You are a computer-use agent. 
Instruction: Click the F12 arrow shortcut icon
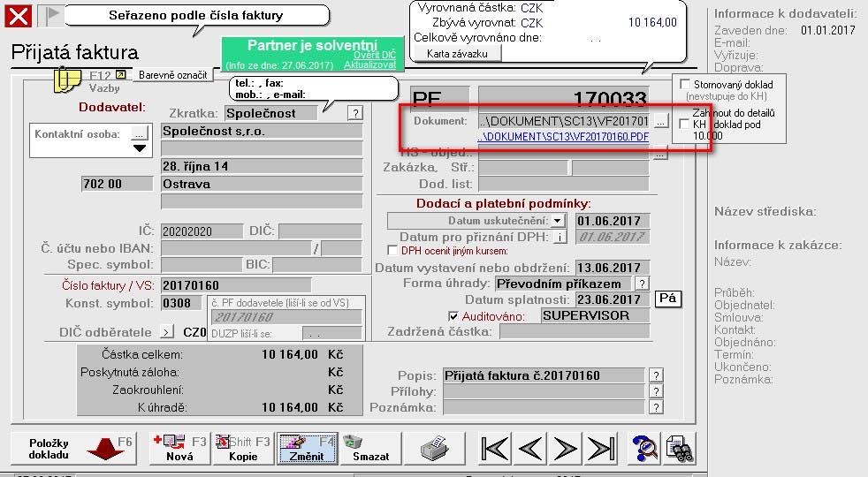tap(121, 74)
